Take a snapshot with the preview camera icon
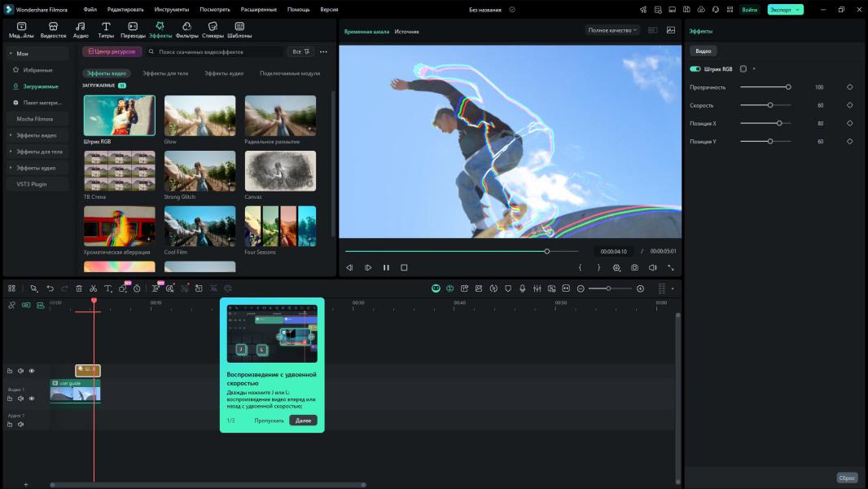Viewport: 868px width, 489px height. [634, 267]
